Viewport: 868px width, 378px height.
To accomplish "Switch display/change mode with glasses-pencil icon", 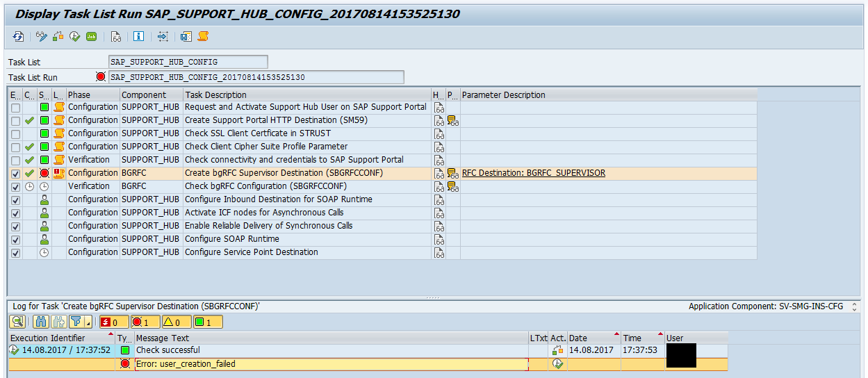I will [42, 36].
